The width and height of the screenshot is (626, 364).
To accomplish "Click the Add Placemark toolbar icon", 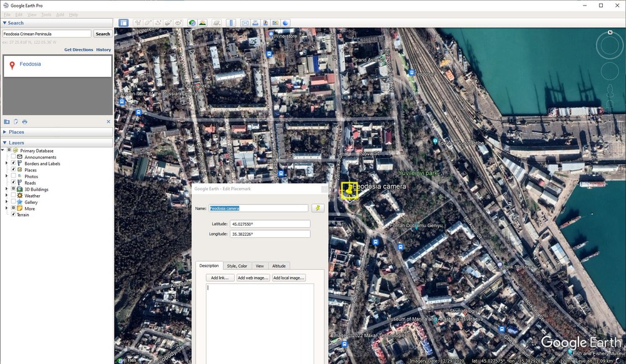I will 138,23.
